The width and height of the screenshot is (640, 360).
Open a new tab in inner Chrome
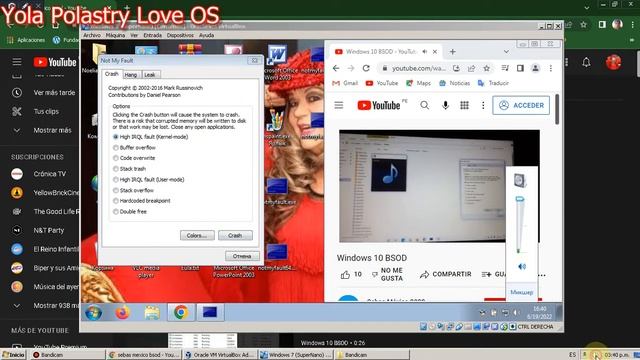453,52
